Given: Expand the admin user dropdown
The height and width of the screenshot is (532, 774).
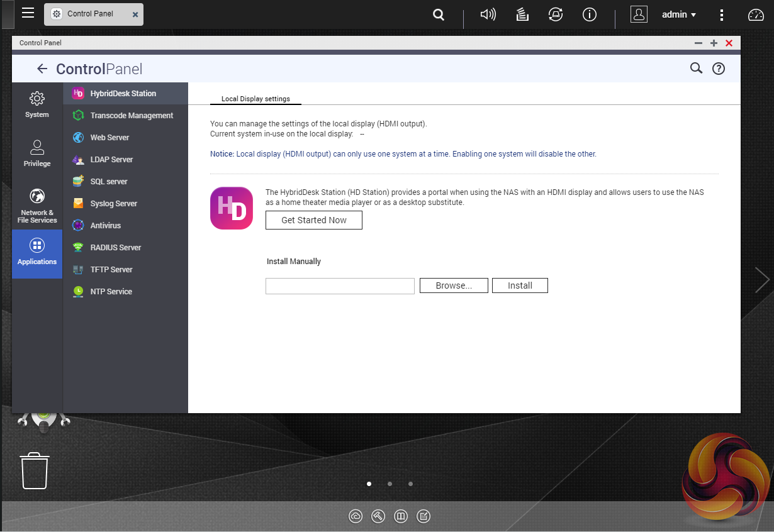Looking at the screenshot, I should point(678,14).
